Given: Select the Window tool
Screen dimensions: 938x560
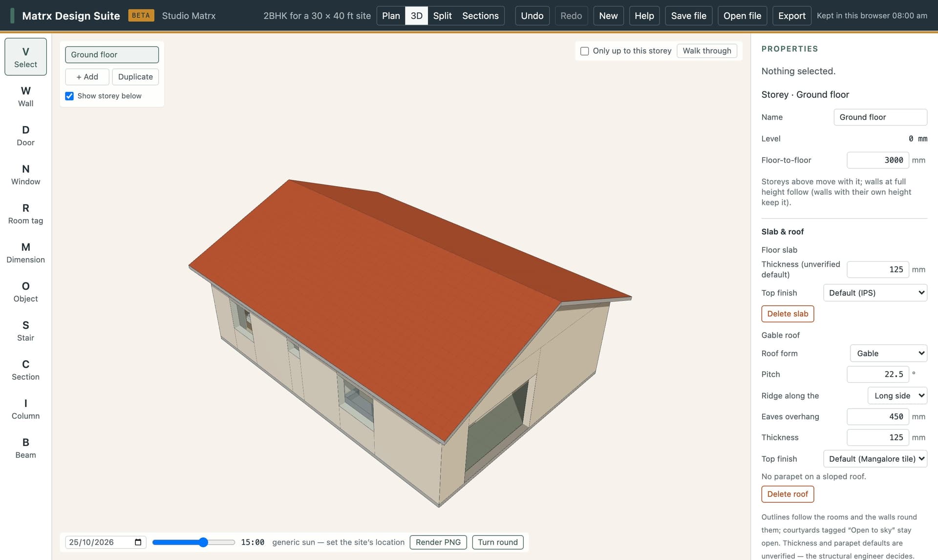Looking at the screenshot, I should pos(25,174).
